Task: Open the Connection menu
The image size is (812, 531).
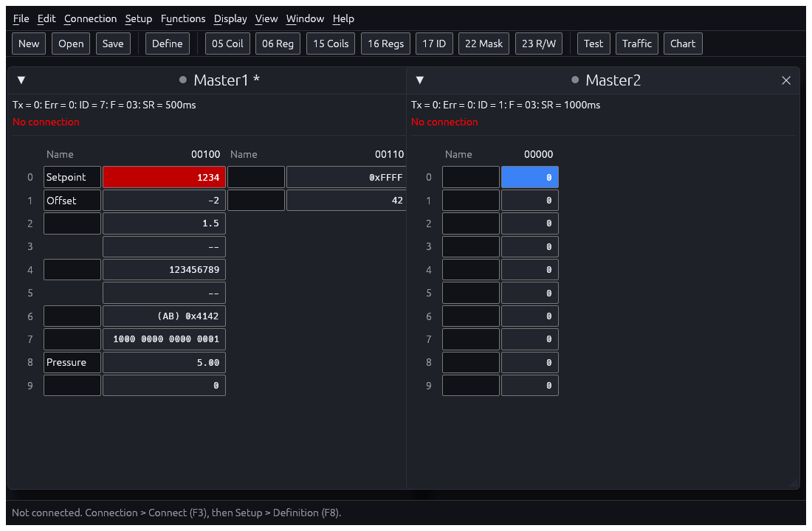Action: coord(90,18)
